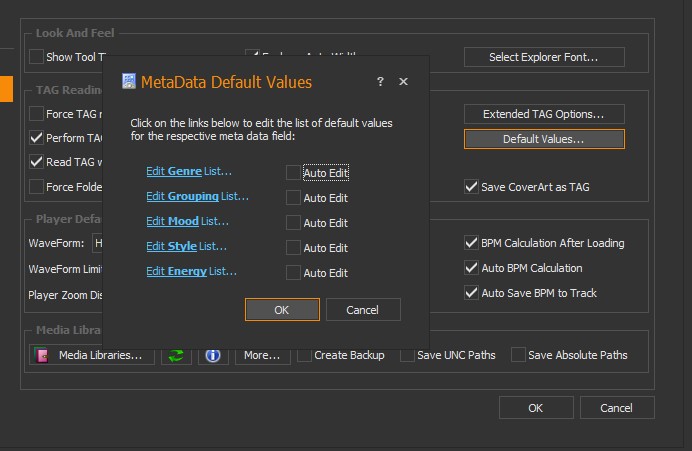
Task: Check Auto Edit beside Energy list
Action: (x=293, y=273)
